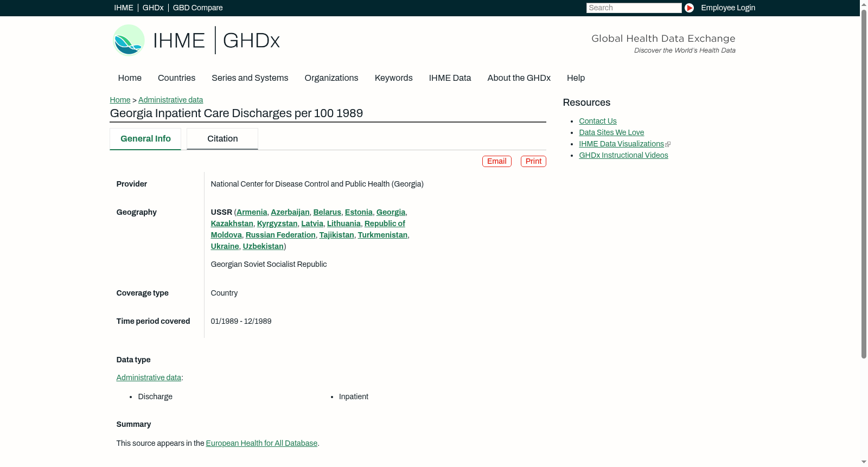Open the Turkmenistan geography link

tap(382, 235)
